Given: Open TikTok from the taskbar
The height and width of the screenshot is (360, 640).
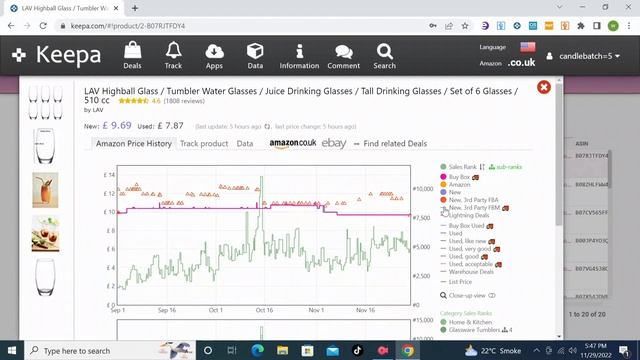Looking at the screenshot, I should coord(358,350).
